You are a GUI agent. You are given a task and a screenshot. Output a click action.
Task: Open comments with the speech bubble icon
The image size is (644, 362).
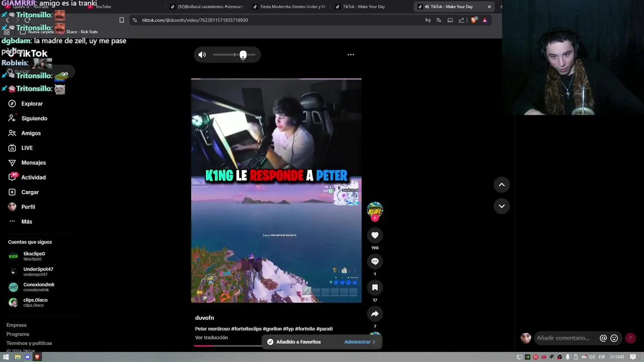point(375,261)
